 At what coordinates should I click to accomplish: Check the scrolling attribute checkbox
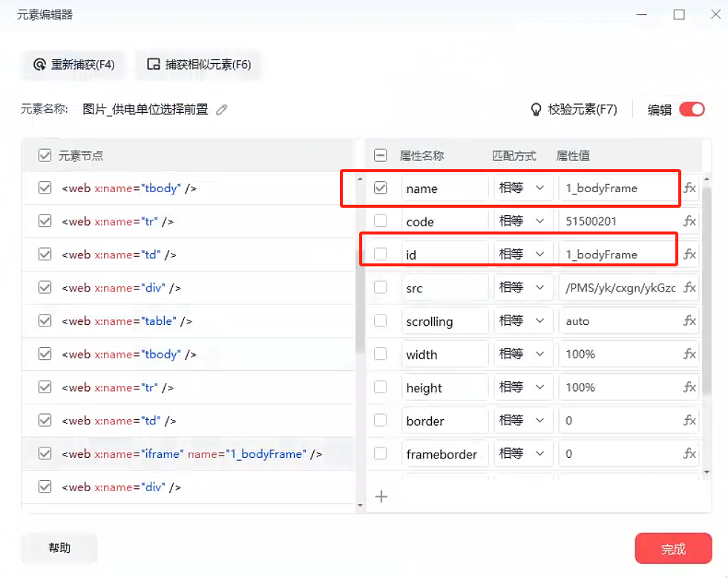[380, 321]
